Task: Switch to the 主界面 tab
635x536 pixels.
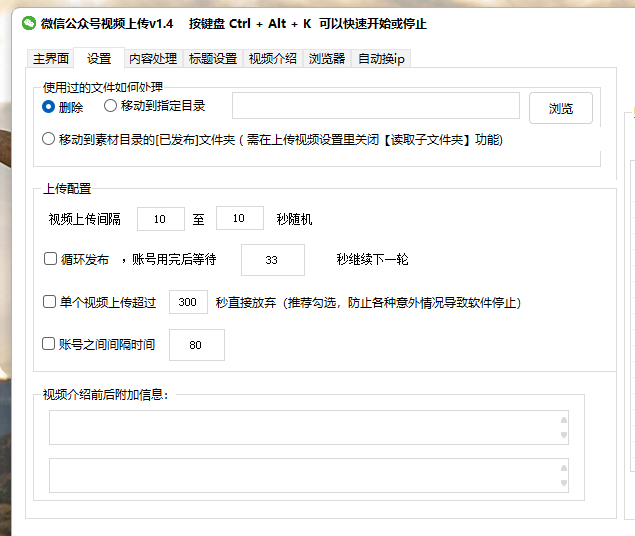Action: point(51,59)
